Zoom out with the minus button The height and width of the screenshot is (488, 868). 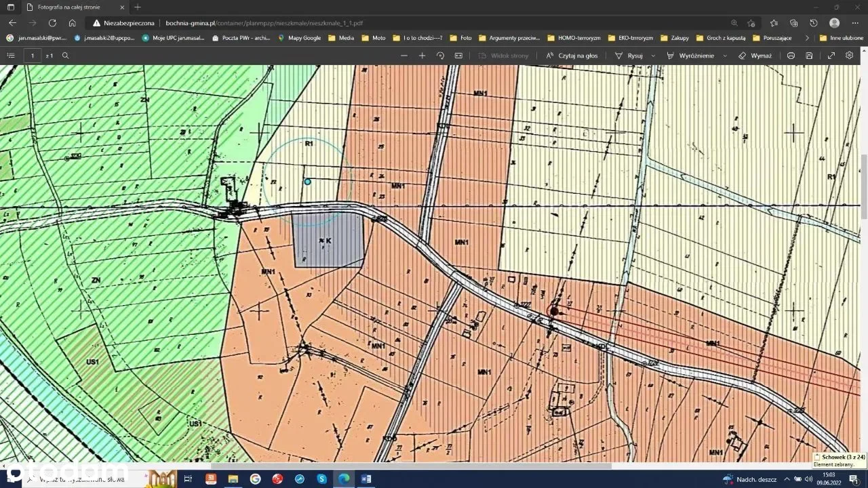[404, 56]
